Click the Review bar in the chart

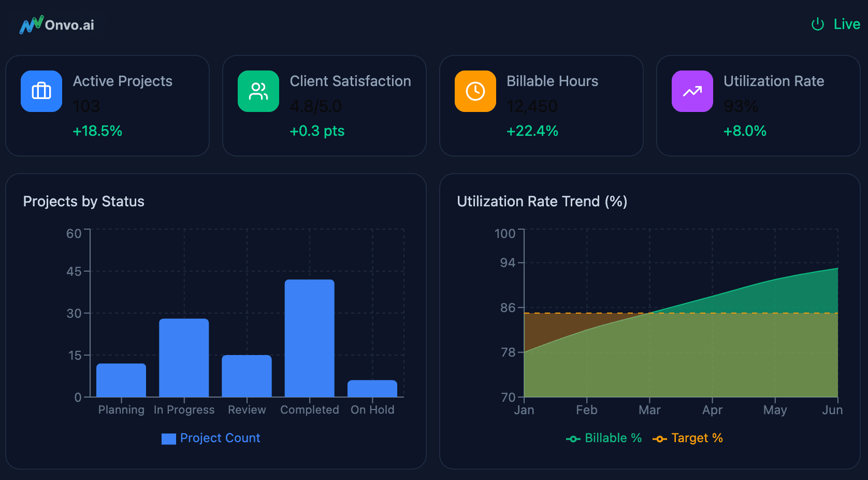(247, 376)
